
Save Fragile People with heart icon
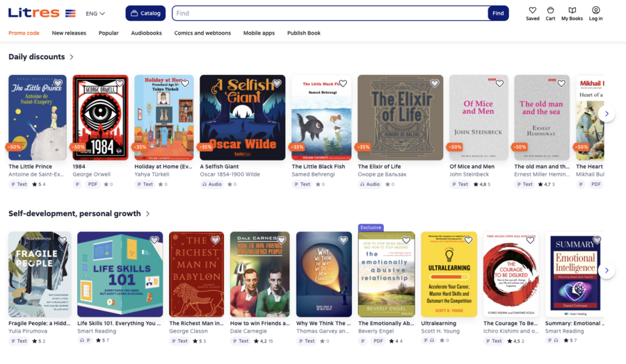point(63,240)
